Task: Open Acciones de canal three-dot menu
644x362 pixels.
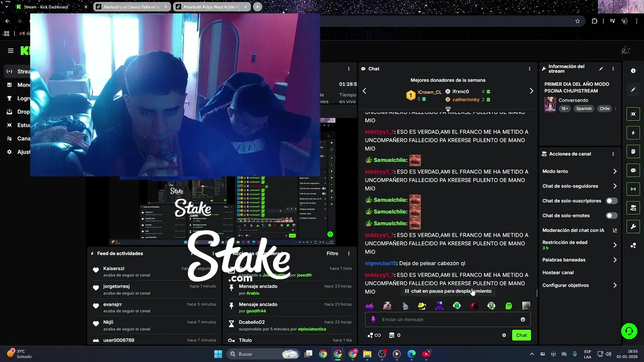Action: tap(613, 154)
